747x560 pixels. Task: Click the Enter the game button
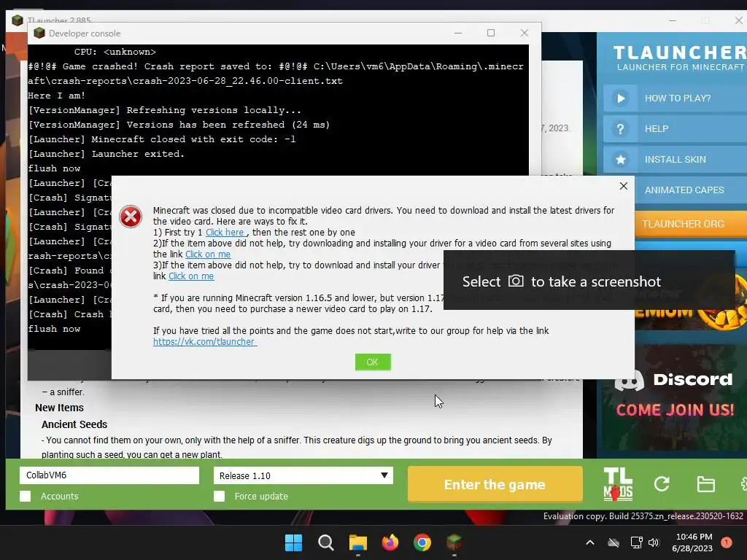pyautogui.click(x=495, y=484)
